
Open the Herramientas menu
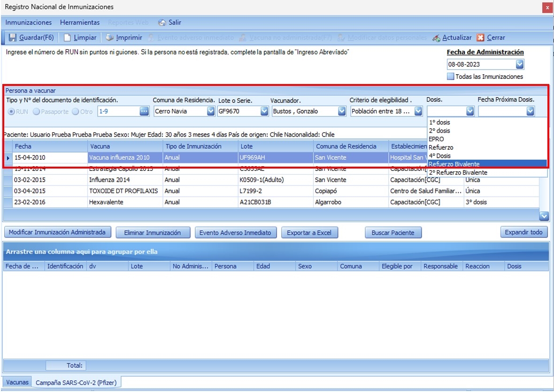[80, 23]
